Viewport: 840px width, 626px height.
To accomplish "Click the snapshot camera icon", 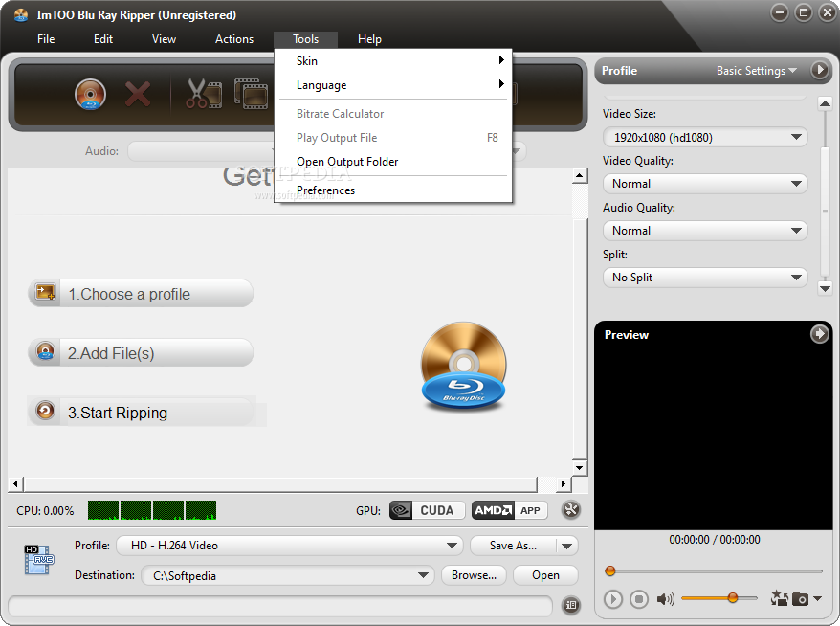I will (801, 598).
